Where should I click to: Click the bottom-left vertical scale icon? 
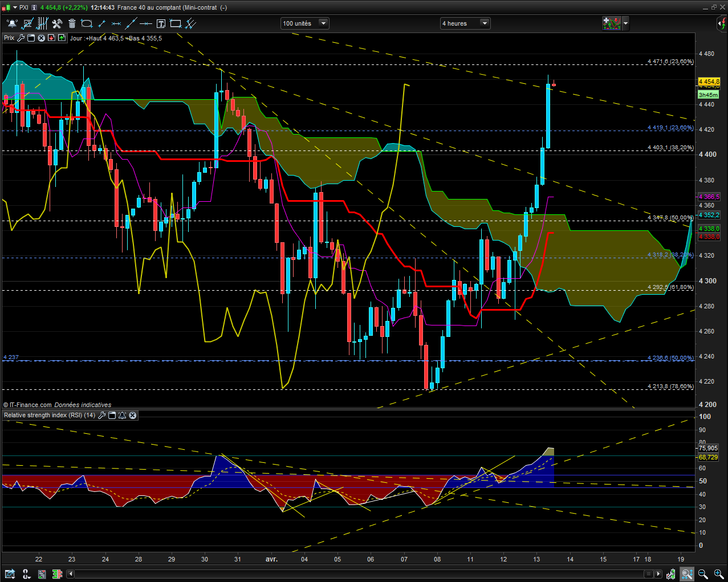click(x=26, y=574)
